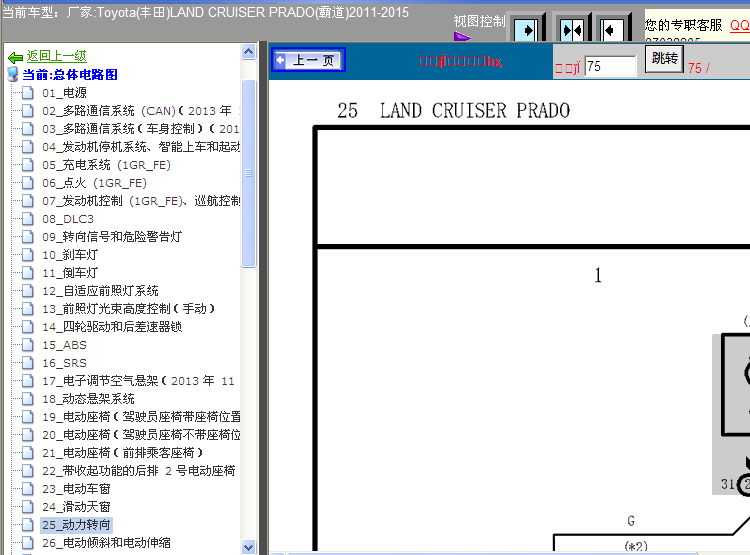Open the 11_倒车灯 diagram

[x=70, y=273]
